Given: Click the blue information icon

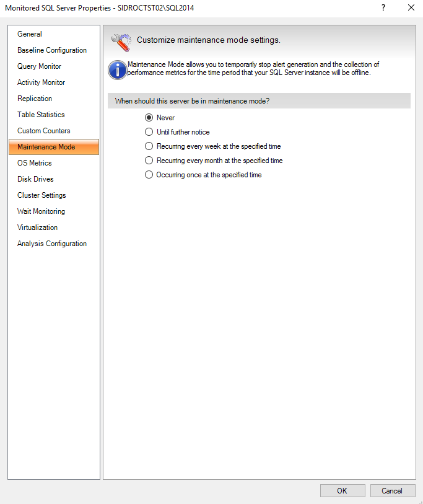Looking at the screenshot, I should pyautogui.click(x=118, y=70).
